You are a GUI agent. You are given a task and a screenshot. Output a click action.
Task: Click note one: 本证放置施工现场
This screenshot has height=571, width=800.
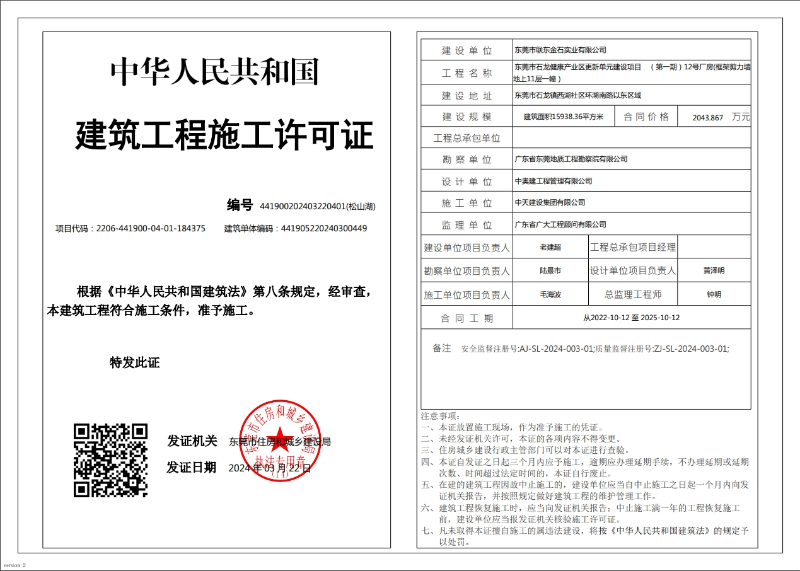pos(513,428)
